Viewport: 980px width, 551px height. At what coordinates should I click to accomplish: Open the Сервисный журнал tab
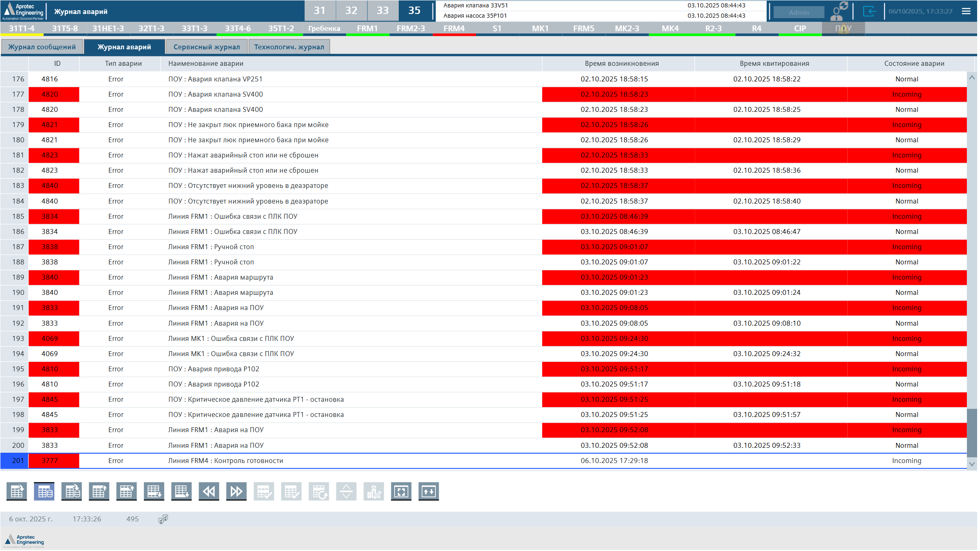tap(206, 47)
